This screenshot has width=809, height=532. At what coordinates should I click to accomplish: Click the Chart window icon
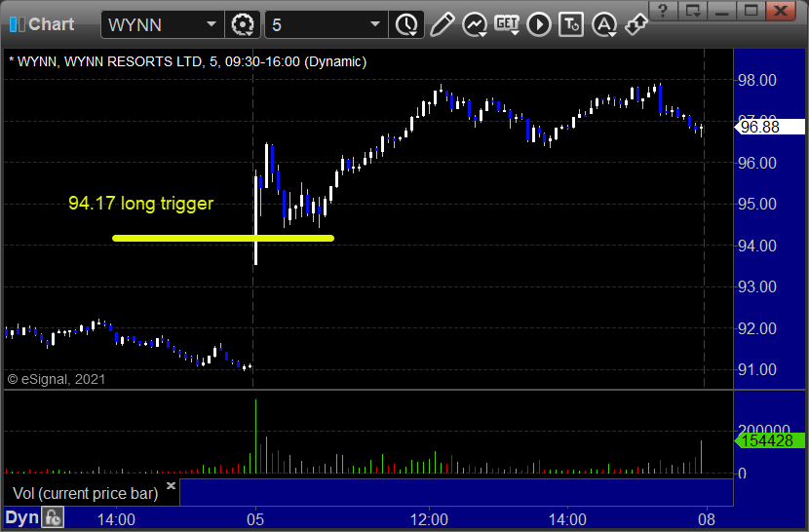coord(17,24)
